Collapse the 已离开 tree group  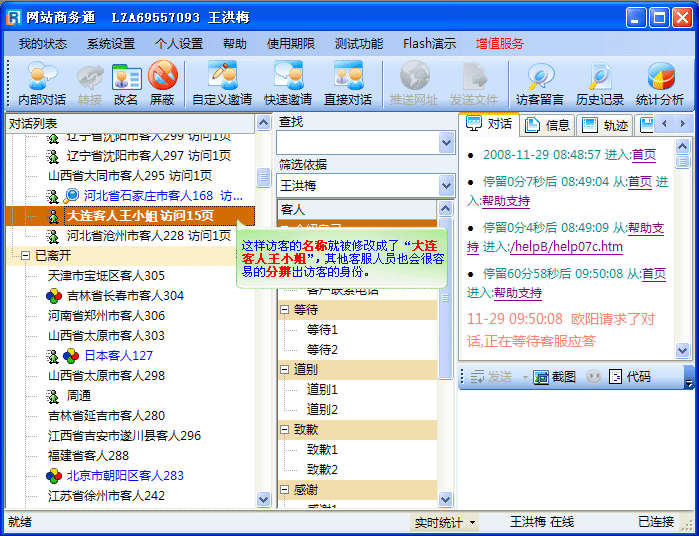(25, 256)
